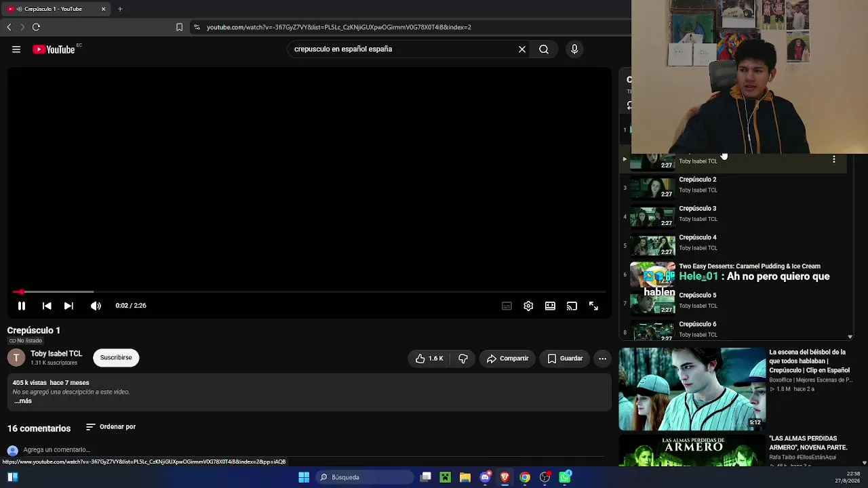
Task: Select the browser address bar URL
Action: (x=339, y=27)
